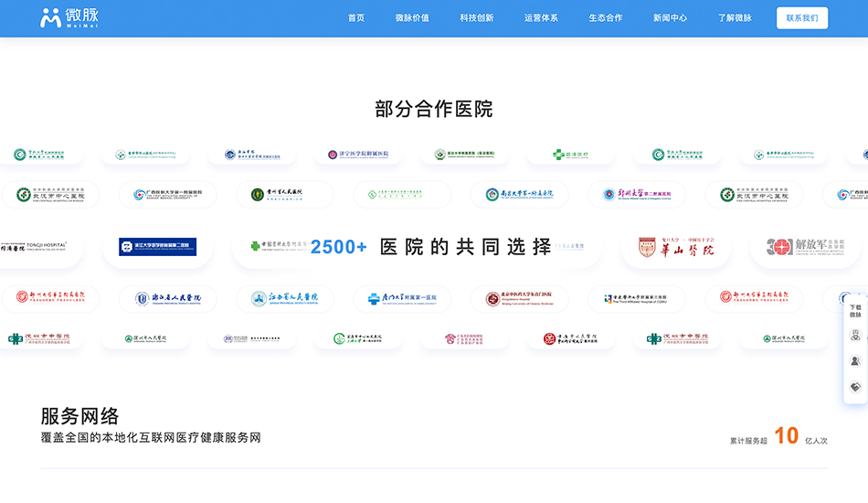
Task: Select 生态合作 in the navigation bar
Action: (x=606, y=18)
